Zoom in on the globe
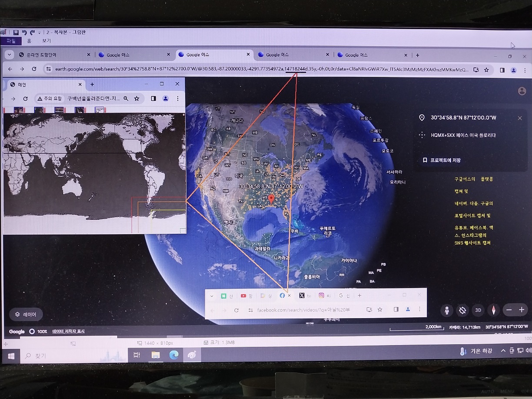 tap(522, 310)
